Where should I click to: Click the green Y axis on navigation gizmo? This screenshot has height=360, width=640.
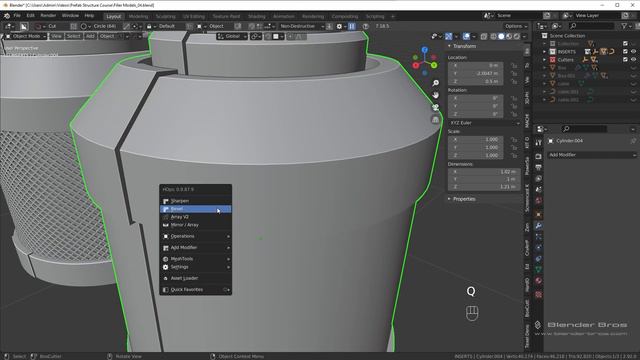434,65
